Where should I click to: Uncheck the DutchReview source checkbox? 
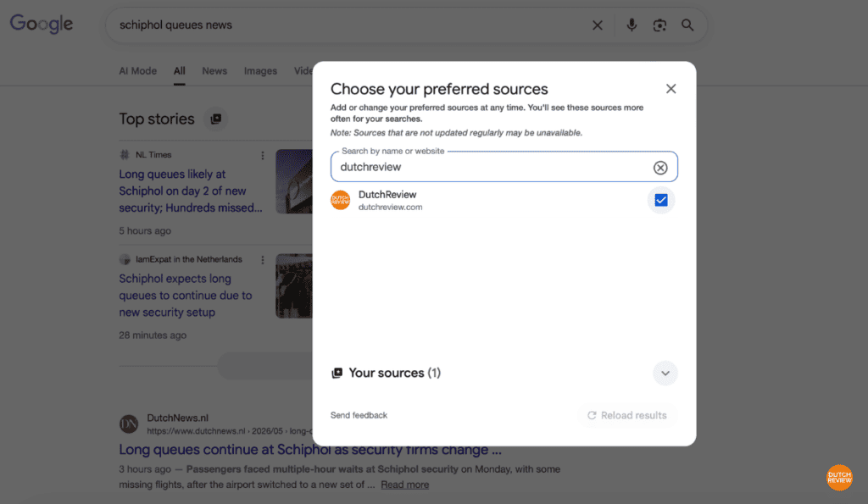[x=661, y=200]
